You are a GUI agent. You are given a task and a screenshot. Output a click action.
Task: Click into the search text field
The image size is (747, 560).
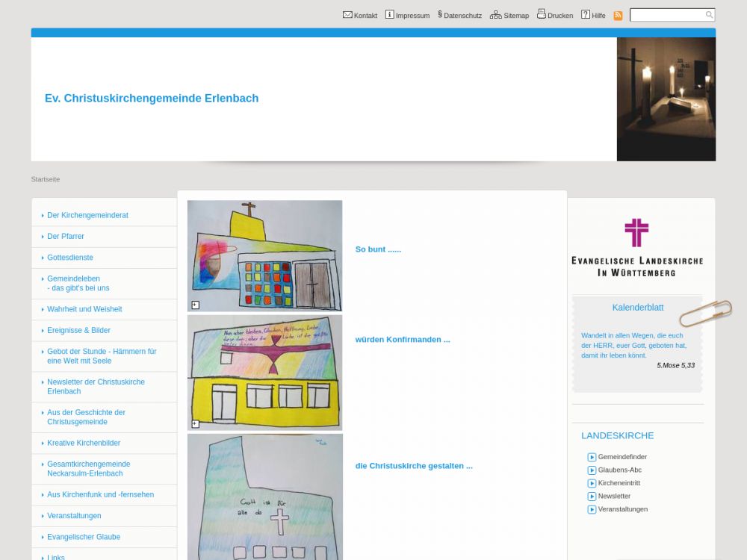point(667,15)
